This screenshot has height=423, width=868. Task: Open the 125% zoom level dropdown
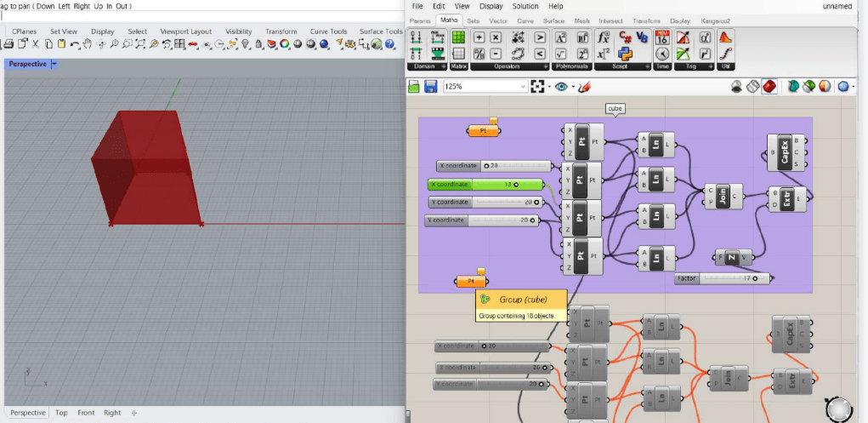click(x=522, y=87)
